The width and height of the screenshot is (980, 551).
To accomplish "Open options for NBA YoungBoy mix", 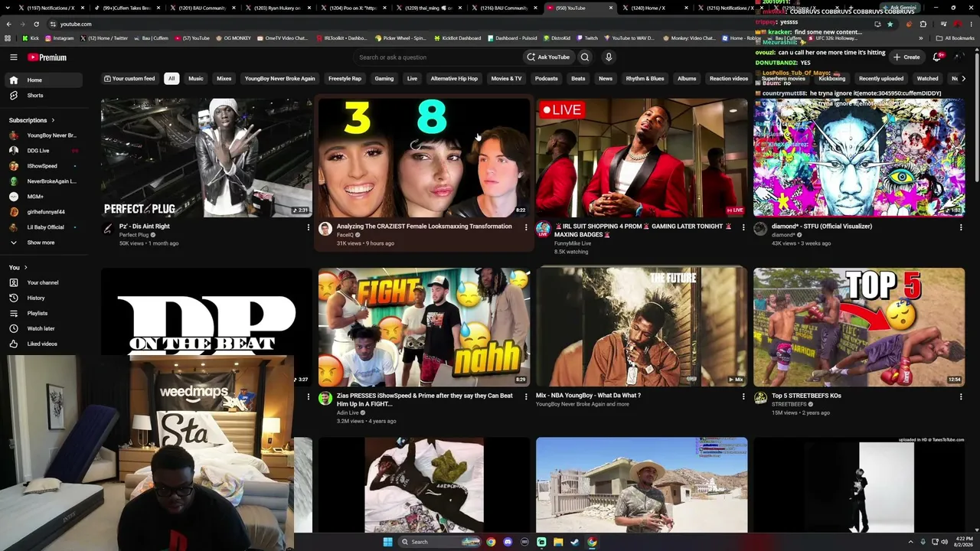I will pyautogui.click(x=743, y=396).
